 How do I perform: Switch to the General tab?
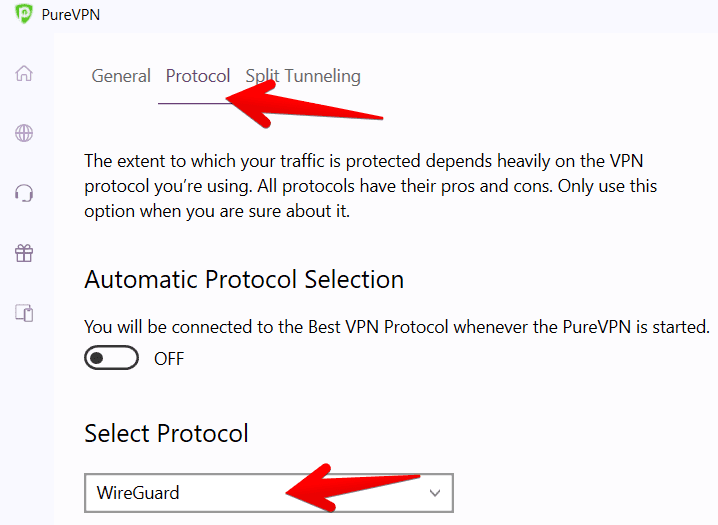pos(121,76)
